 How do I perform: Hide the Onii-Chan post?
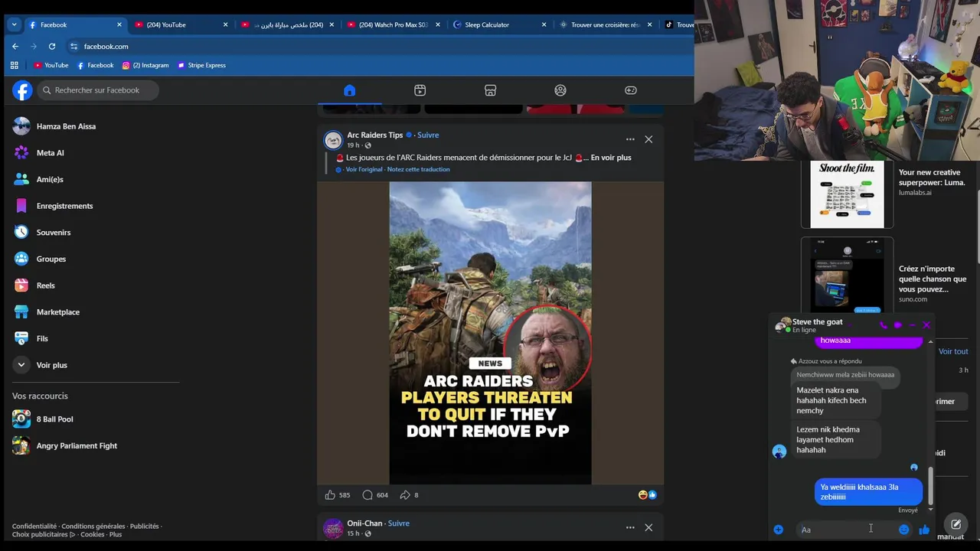[x=648, y=527]
